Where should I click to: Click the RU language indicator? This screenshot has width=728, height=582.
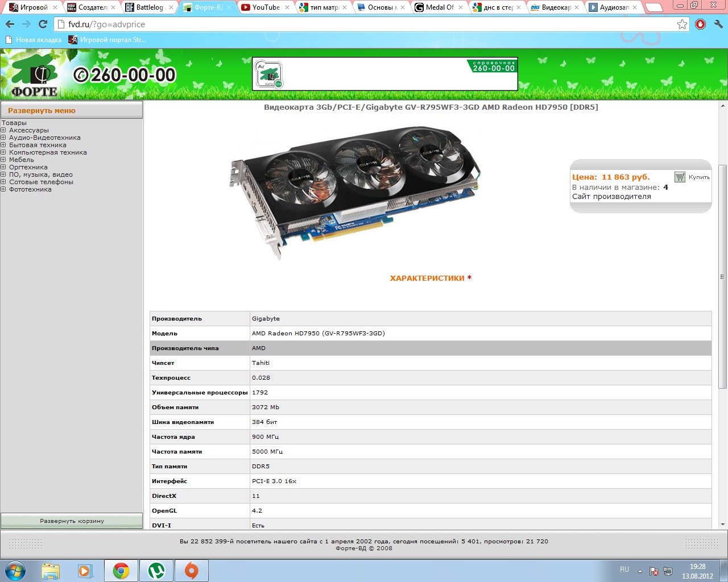click(x=624, y=569)
